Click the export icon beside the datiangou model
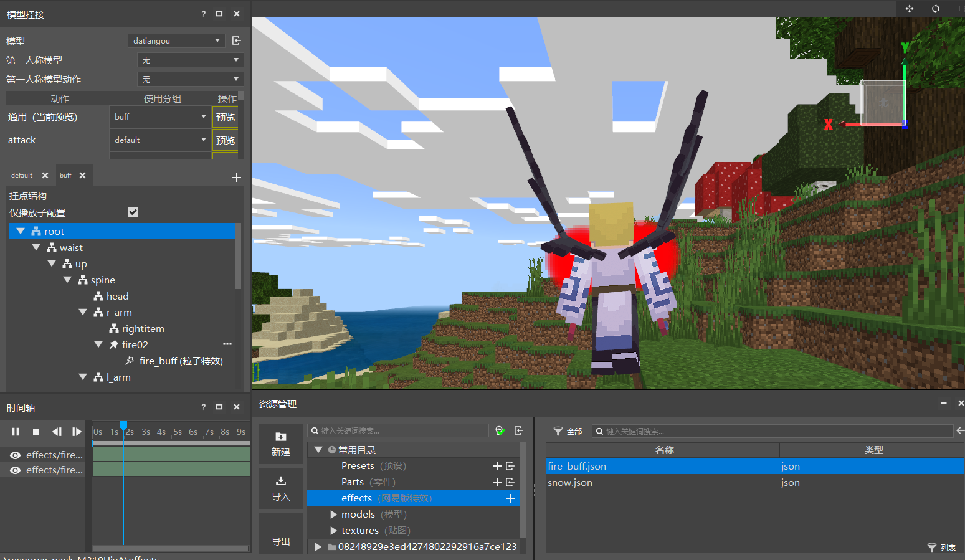 click(237, 40)
